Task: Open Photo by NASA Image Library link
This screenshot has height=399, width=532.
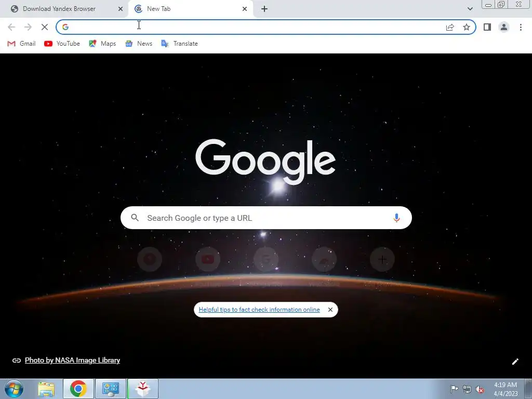Action: [x=72, y=361]
